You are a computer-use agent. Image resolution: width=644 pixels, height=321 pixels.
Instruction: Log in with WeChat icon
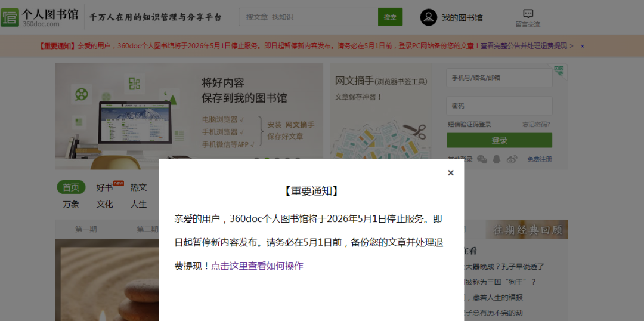click(x=482, y=159)
